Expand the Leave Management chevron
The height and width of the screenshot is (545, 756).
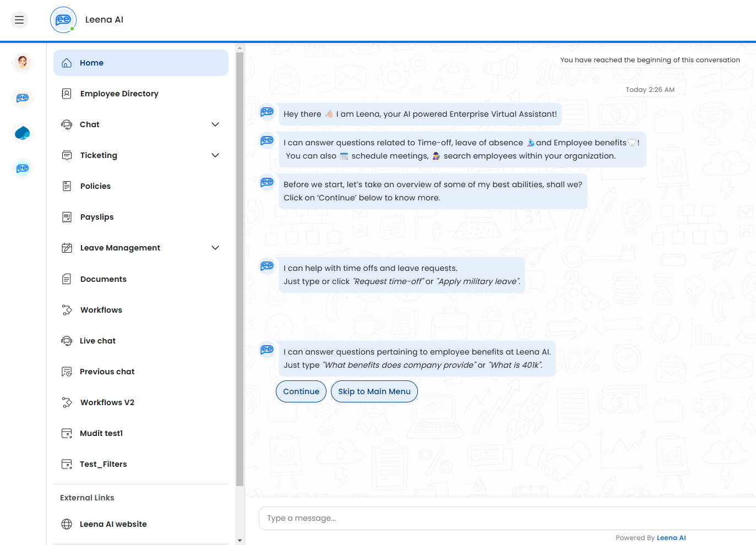[215, 248]
